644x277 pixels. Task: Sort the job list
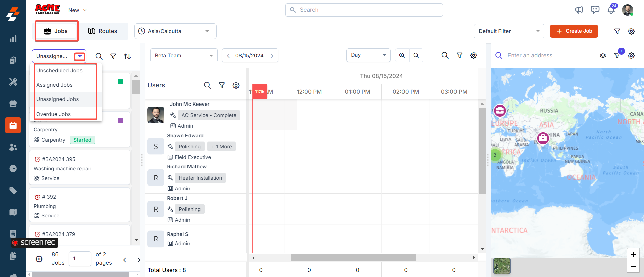click(127, 56)
